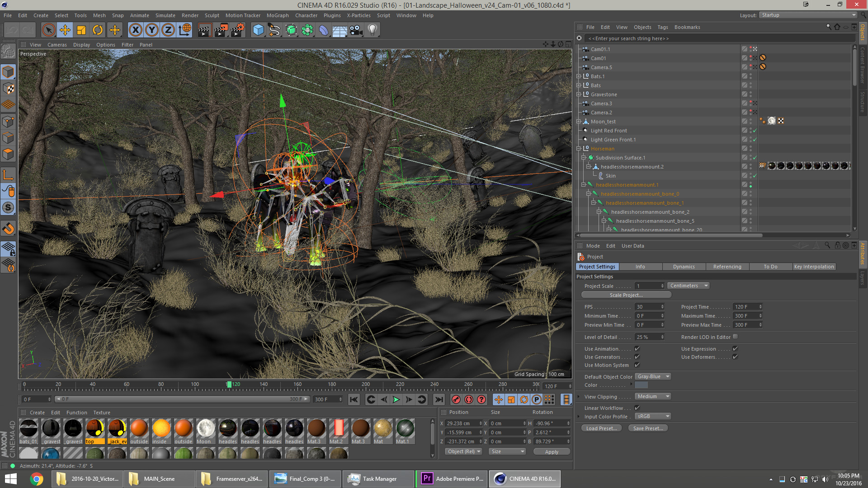Click the Load Preset button
The height and width of the screenshot is (488, 868).
(x=601, y=428)
